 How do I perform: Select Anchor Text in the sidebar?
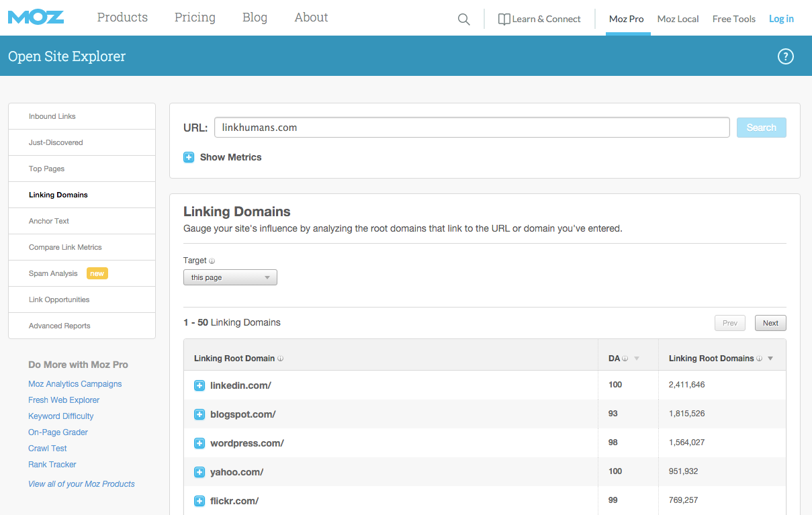(82, 221)
